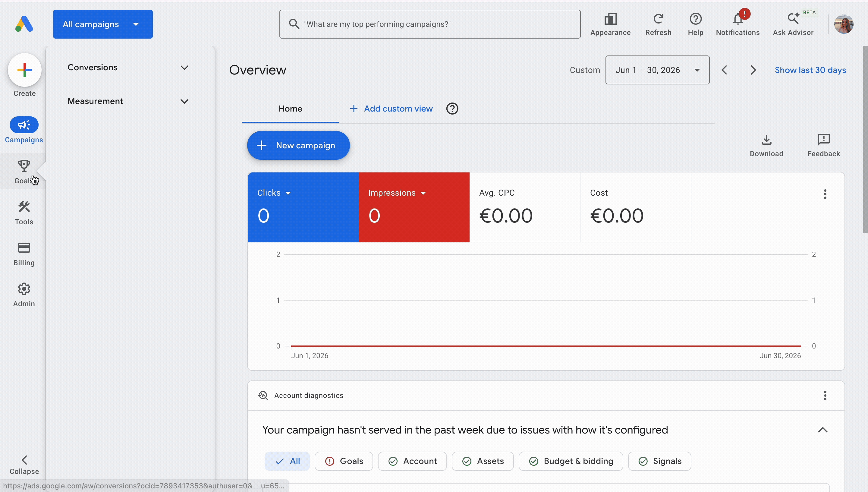Filter diagnostics by Budget & bidding
Viewport: 868px width, 492px height.
(x=571, y=461)
